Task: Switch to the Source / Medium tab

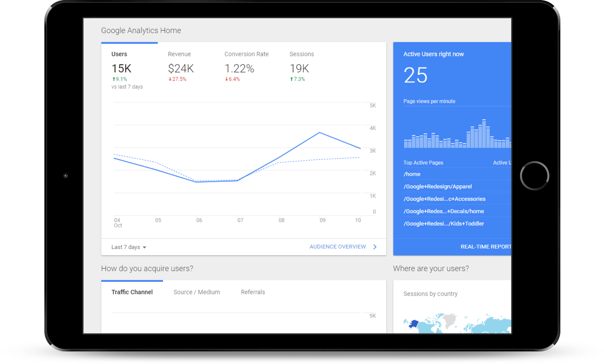Action: [x=197, y=292]
